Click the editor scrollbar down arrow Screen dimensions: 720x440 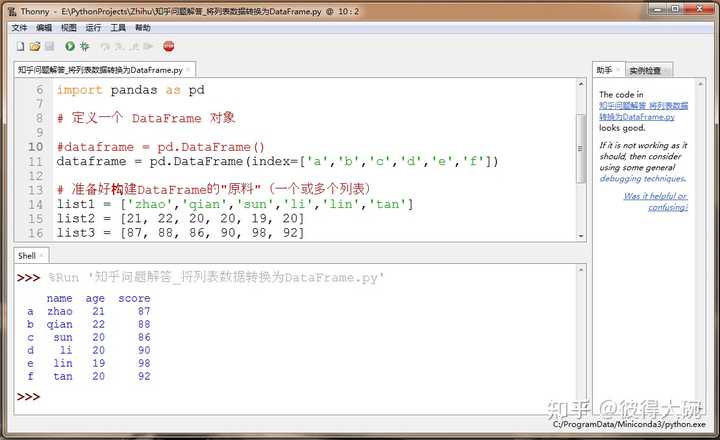581,236
